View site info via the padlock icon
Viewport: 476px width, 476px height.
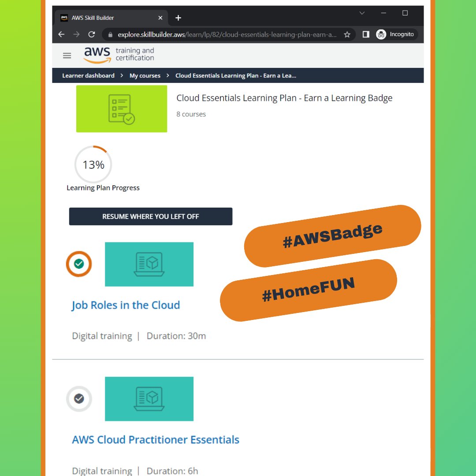(111, 35)
